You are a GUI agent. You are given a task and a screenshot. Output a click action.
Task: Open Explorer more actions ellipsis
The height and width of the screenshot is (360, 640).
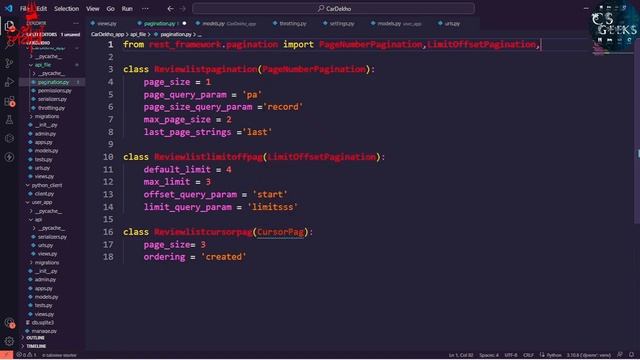coord(76,23)
